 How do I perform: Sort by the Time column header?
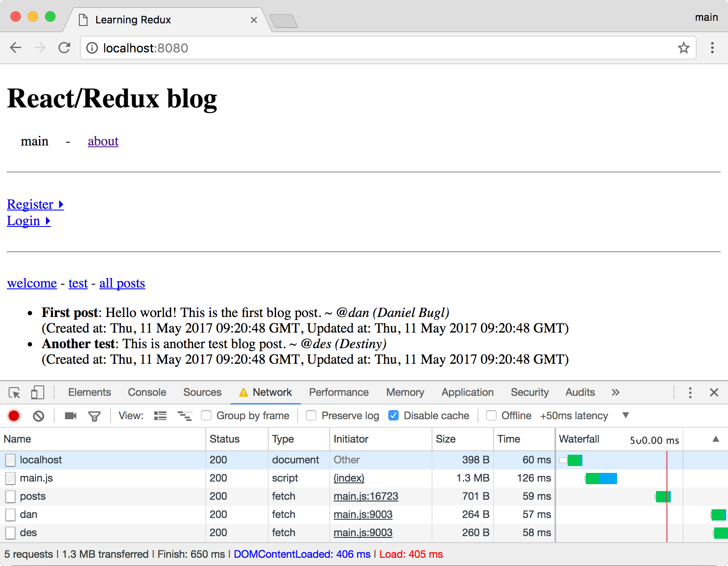pyautogui.click(x=524, y=439)
